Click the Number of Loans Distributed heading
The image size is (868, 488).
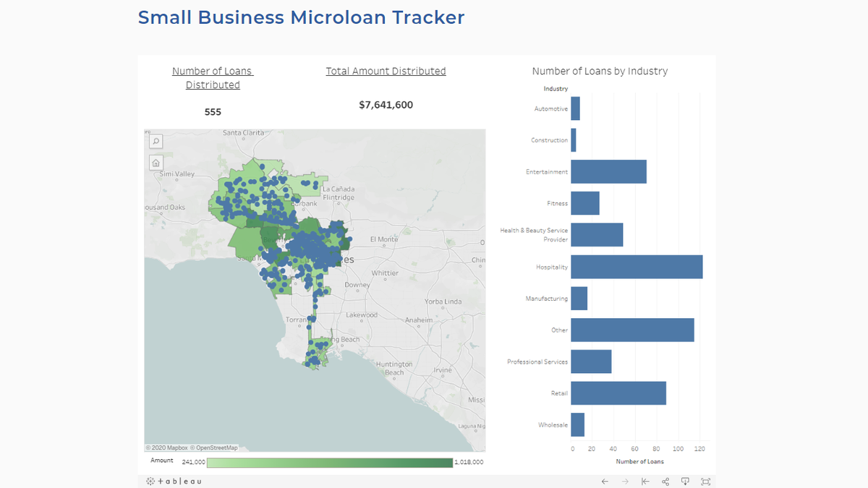[x=213, y=78]
